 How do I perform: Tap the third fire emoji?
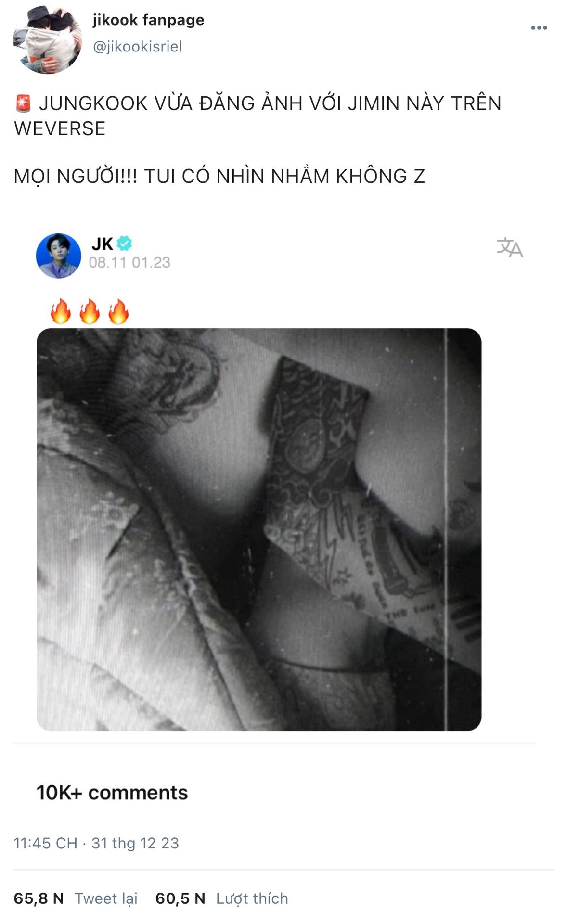click(118, 311)
